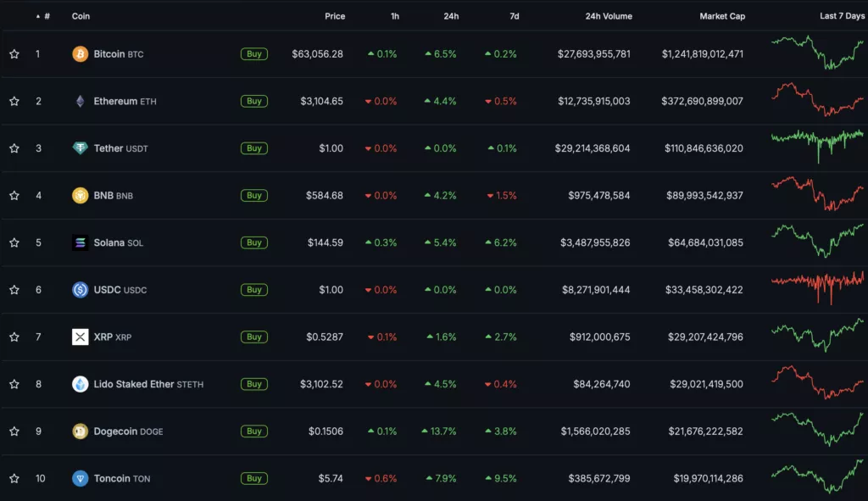868x501 pixels.
Task: Click Buy in the Toncoin row
Action: coord(254,478)
